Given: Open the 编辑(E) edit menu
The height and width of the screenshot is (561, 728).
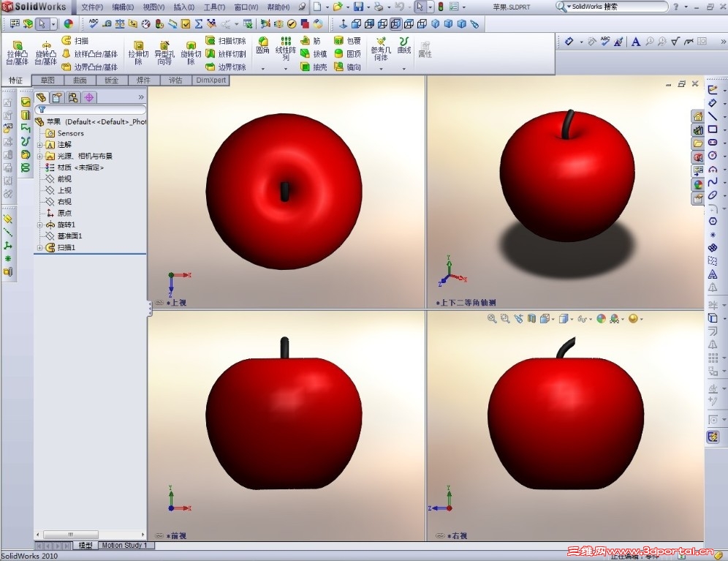Looking at the screenshot, I should (123, 7).
